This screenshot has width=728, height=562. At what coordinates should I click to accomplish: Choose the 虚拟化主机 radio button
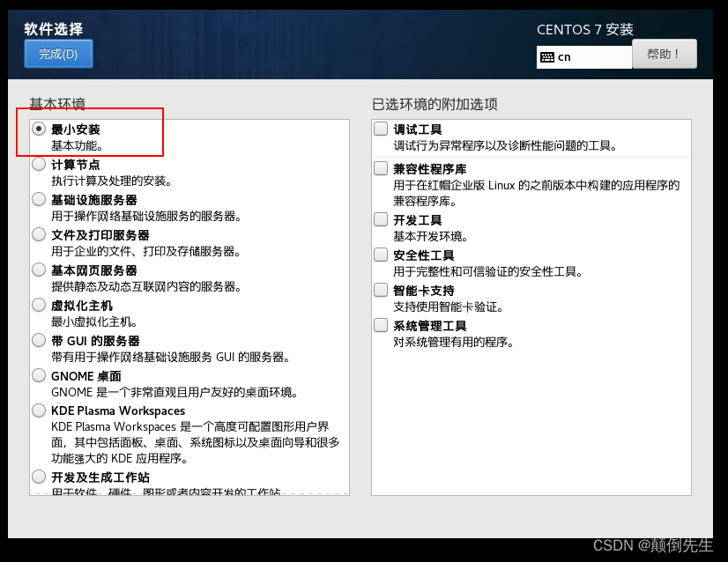pos(39,305)
